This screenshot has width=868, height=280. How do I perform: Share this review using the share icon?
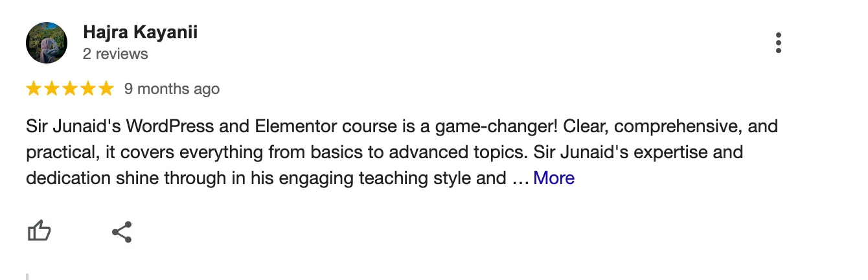coord(122,231)
